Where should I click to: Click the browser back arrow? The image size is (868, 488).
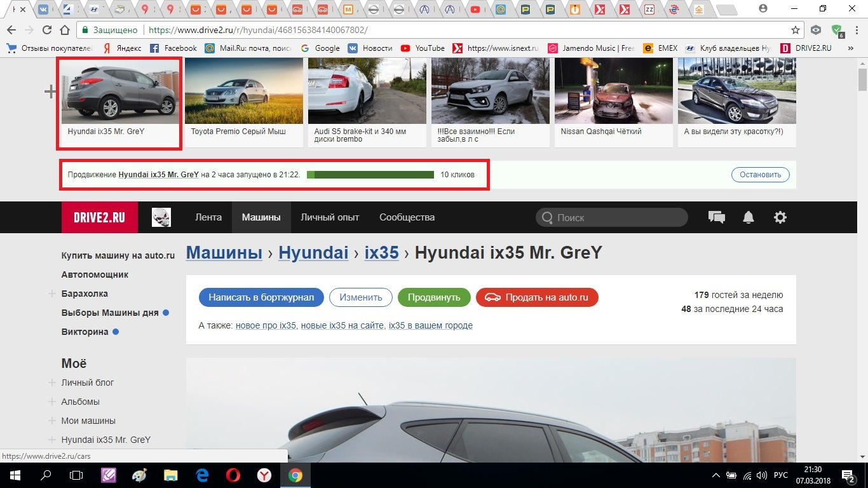tap(11, 30)
